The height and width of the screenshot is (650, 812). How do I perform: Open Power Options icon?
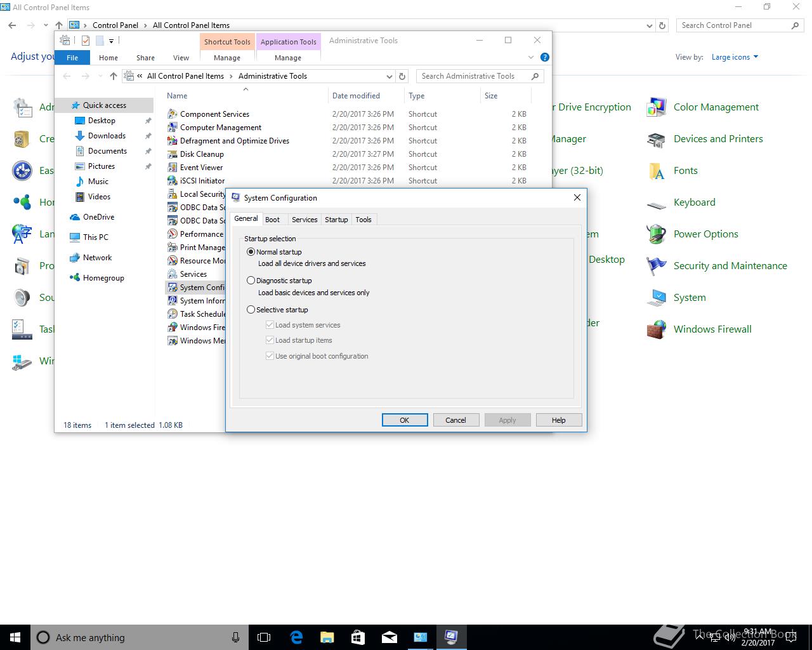(x=656, y=234)
